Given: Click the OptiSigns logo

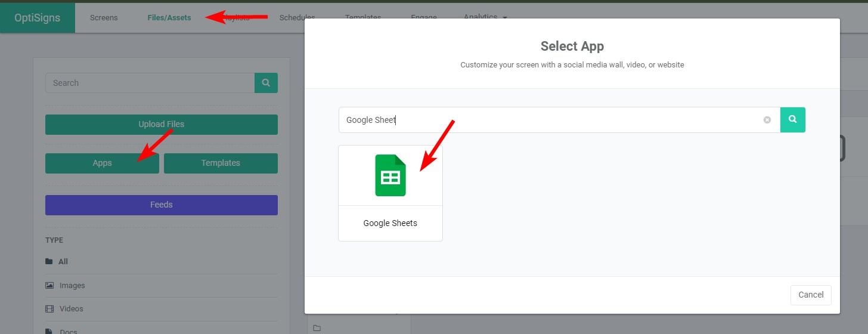Looking at the screenshot, I should (x=38, y=18).
